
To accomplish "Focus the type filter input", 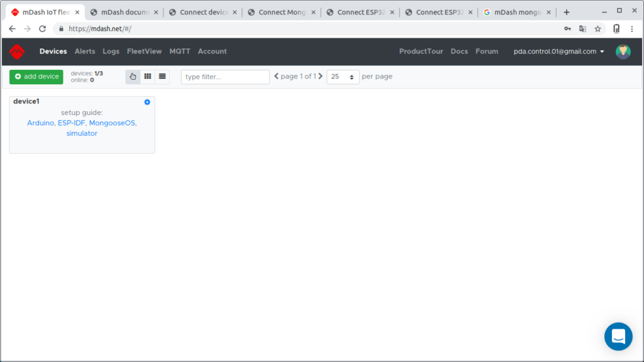I will (225, 77).
